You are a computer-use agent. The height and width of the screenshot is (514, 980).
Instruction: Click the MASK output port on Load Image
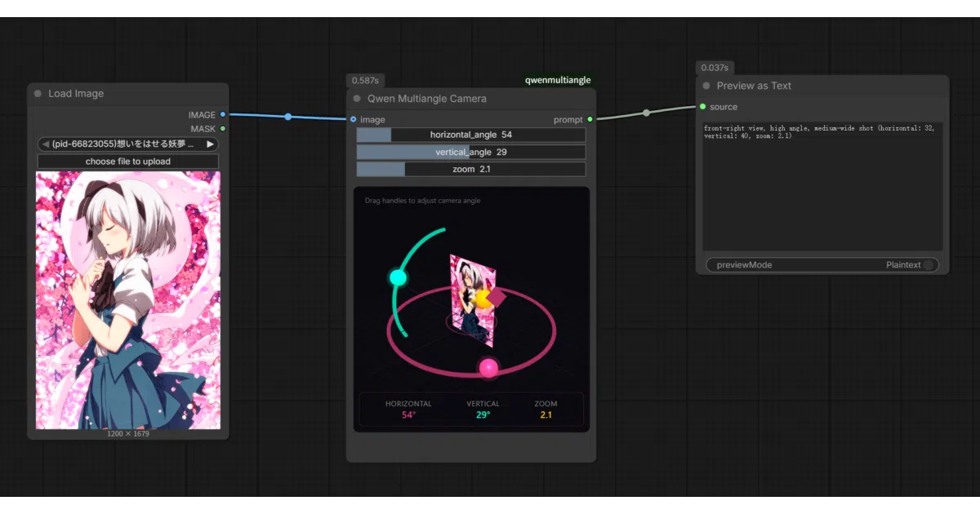coord(223,128)
